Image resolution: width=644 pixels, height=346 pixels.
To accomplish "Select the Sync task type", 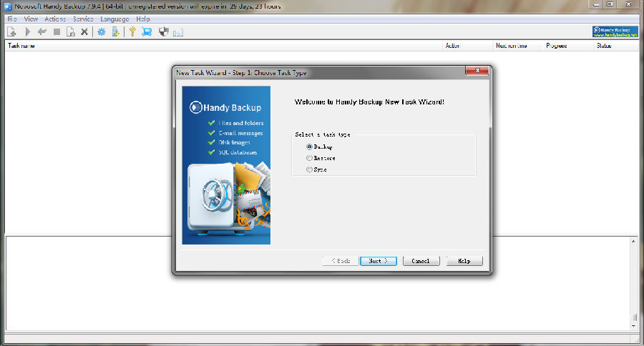I will click(x=316, y=169).
